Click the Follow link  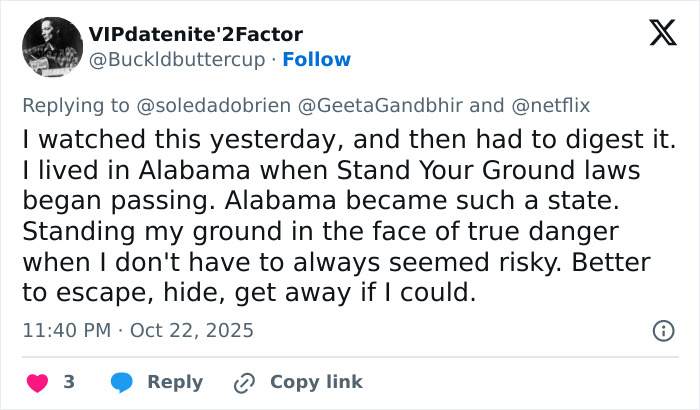click(x=316, y=60)
